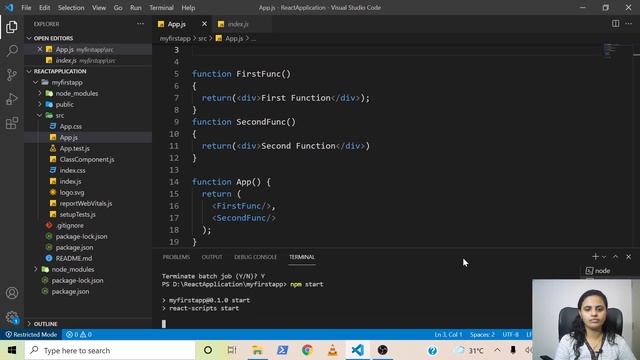Close the App.js editor tab
The image size is (640, 360).
point(204,24)
